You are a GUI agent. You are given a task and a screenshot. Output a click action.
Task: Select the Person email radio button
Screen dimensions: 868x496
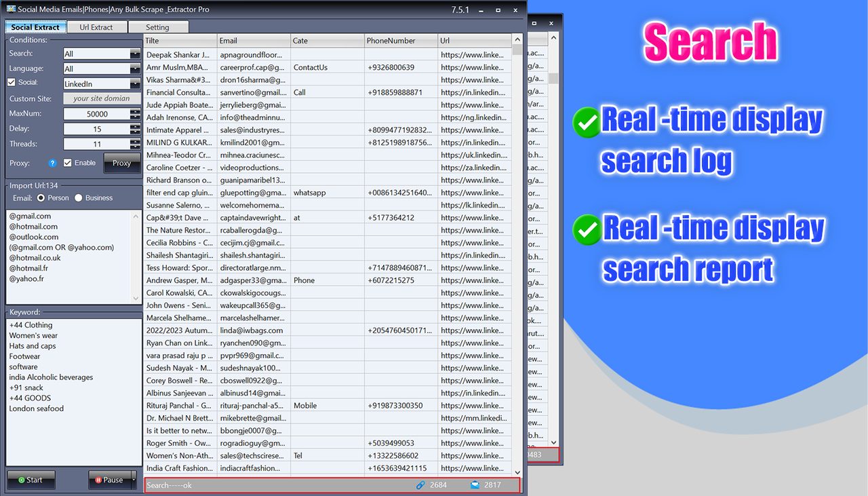tap(41, 198)
